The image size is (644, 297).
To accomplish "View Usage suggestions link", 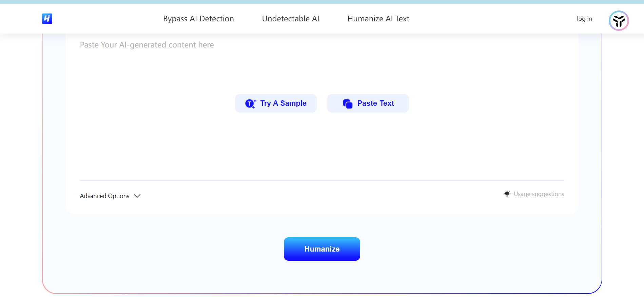I will click(x=539, y=194).
